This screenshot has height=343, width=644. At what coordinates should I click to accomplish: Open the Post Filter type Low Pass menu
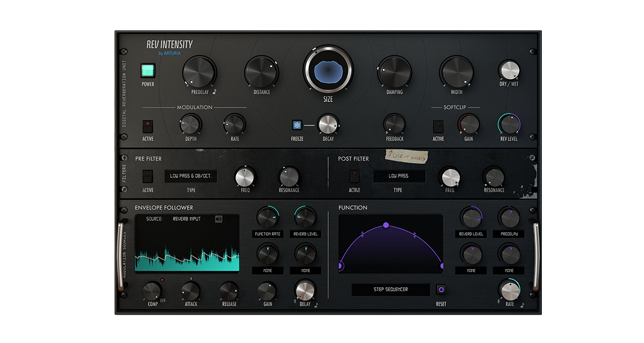[x=398, y=176]
